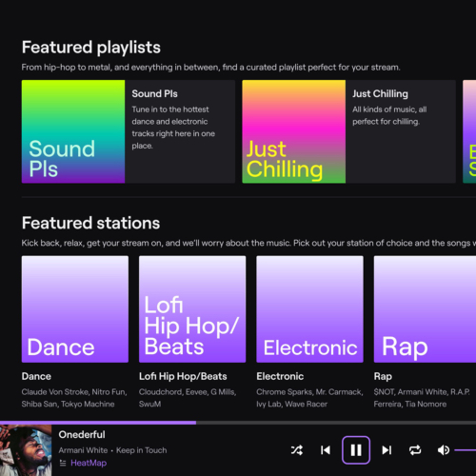Click the playlist icon beside HeatMap
Image resolution: width=476 pixels, height=476 pixels.
tap(63, 463)
